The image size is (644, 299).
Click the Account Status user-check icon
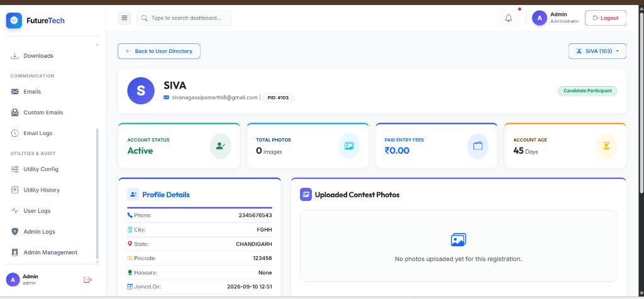(x=221, y=146)
